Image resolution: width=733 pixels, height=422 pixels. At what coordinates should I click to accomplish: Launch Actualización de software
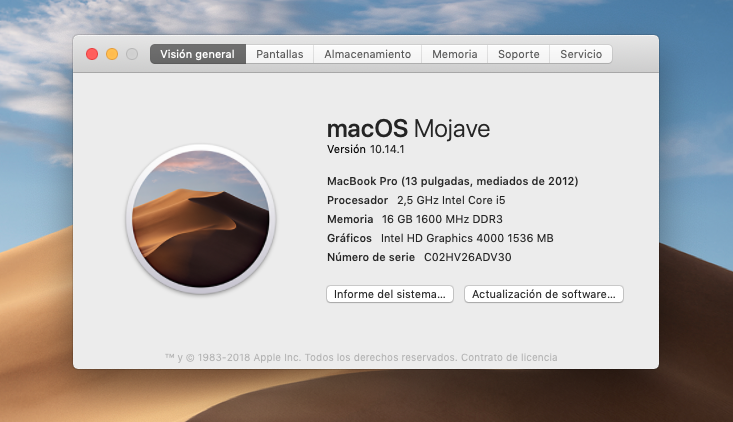tap(544, 294)
